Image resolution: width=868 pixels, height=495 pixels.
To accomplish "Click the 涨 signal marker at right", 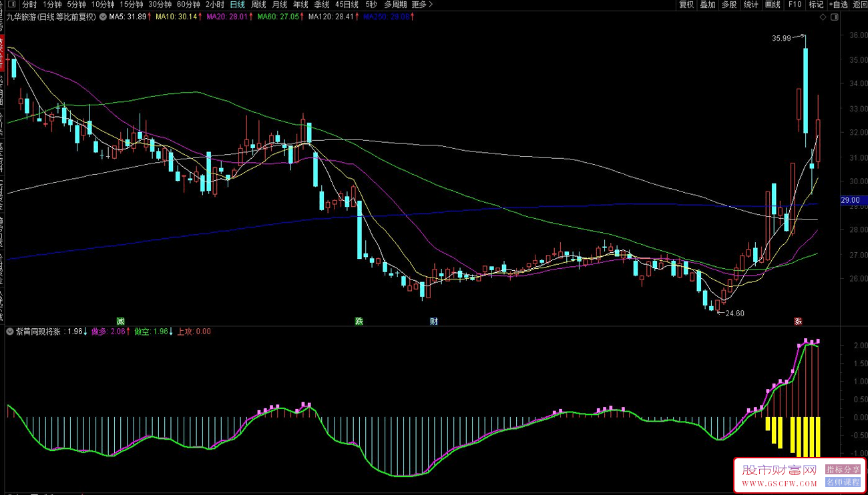I will pyautogui.click(x=798, y=321).
